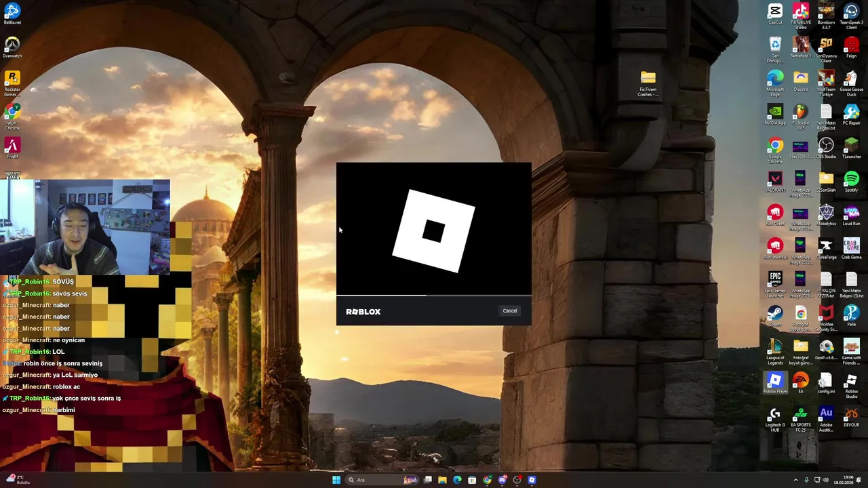
Task: Launch OBS Studio shortcut
Action: (826, 148)
